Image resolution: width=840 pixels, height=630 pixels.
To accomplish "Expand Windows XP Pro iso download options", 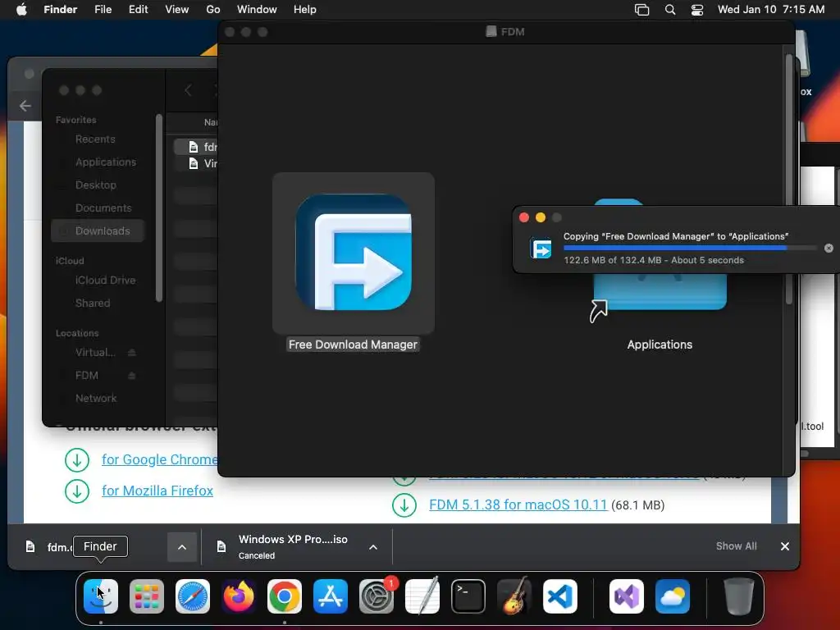I will [373, 547].
